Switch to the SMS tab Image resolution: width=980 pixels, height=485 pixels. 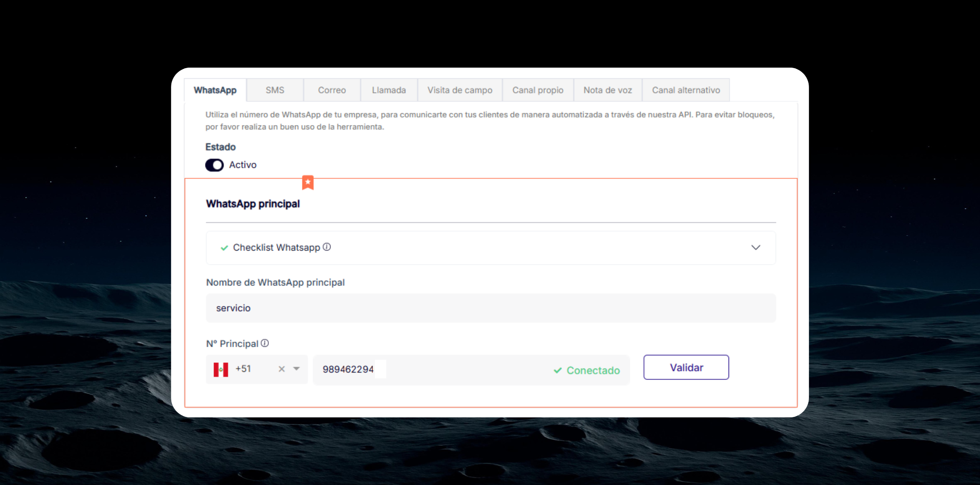tap(275, 90)
